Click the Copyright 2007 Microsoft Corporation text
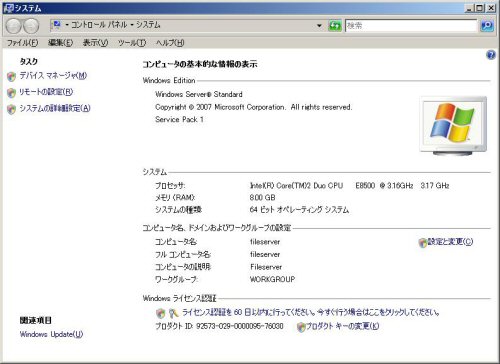This screenshot has height=364, width=500. [253, 107]
